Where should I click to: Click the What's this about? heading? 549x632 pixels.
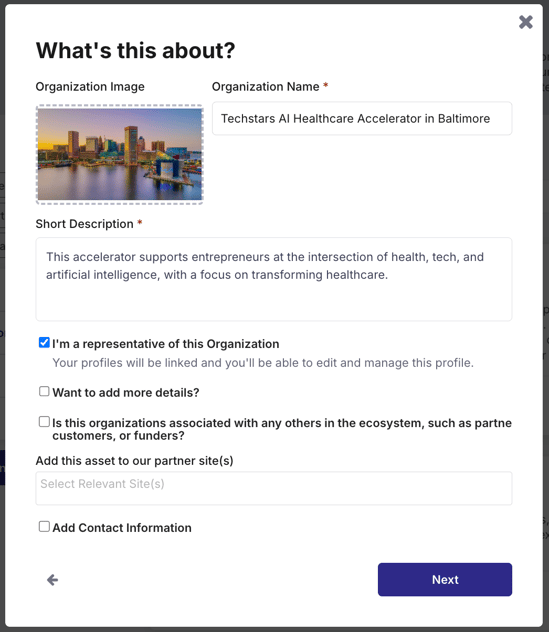click(x=135, y=51)
